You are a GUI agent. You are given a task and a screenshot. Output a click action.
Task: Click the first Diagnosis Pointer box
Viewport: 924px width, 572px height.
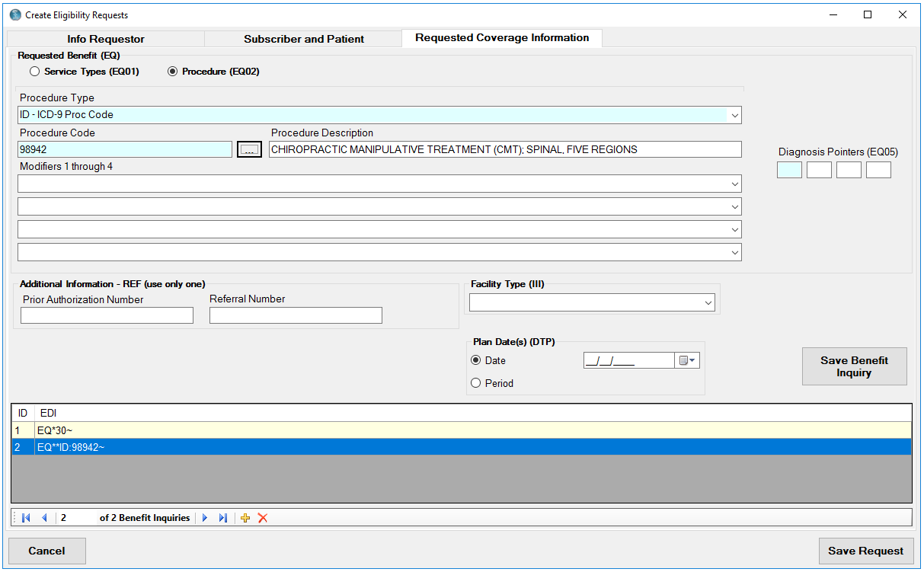click(789, 170)
